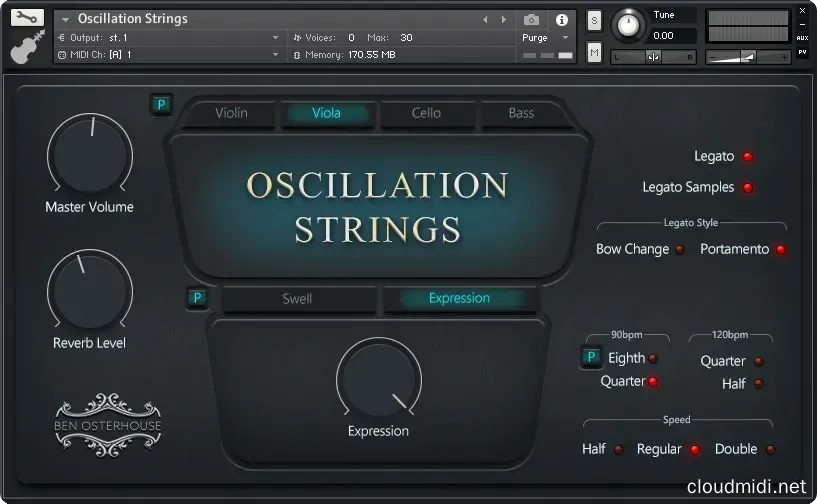Click the Master Volume knob

point(89,154)
